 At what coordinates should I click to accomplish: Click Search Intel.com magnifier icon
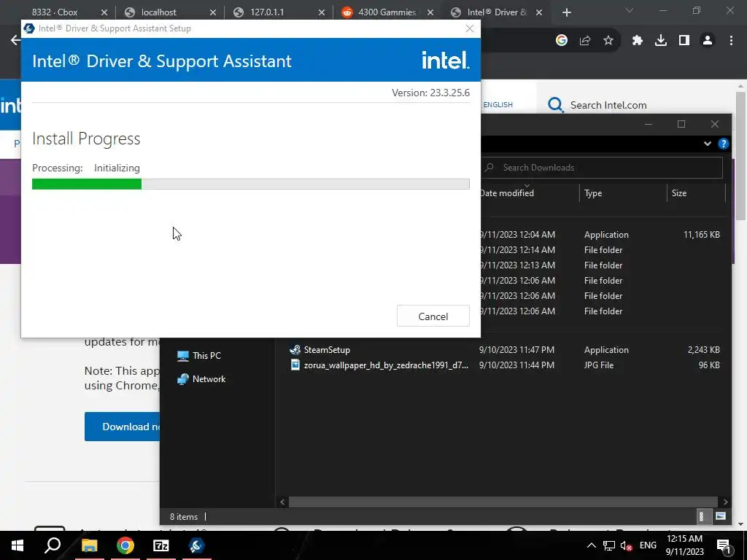[555, 105]
